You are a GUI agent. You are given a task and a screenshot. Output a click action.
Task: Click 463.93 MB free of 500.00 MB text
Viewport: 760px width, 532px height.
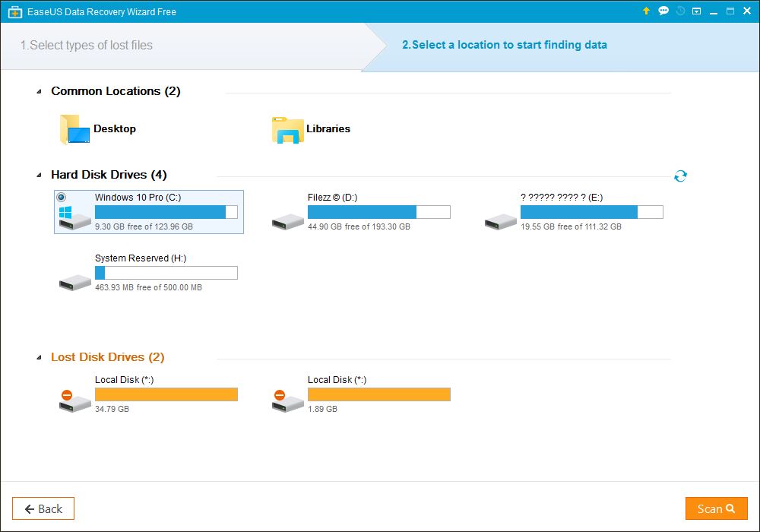point(148,287)
